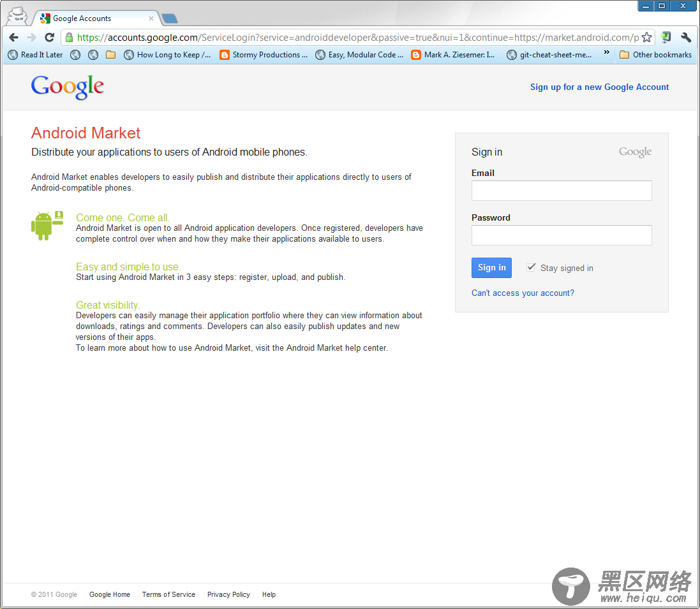Click the address bar URL
Screen dimensions: 700x609
357,38
